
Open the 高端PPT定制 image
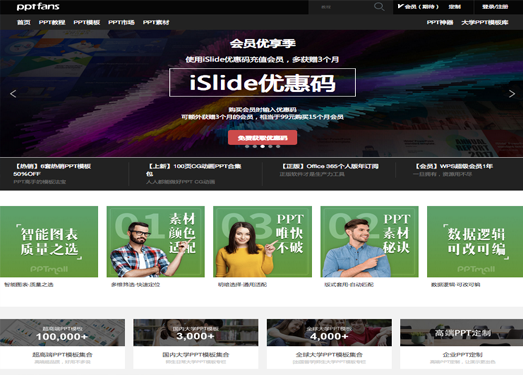(462, 332)
